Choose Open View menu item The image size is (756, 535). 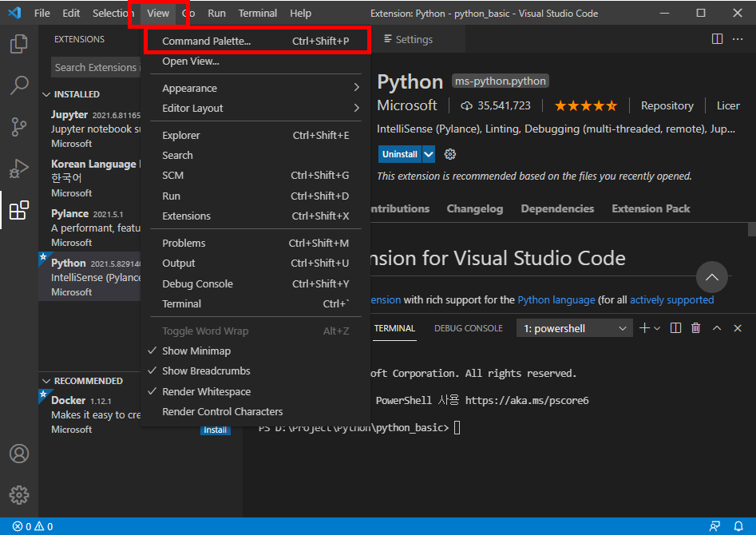(255, 61)
